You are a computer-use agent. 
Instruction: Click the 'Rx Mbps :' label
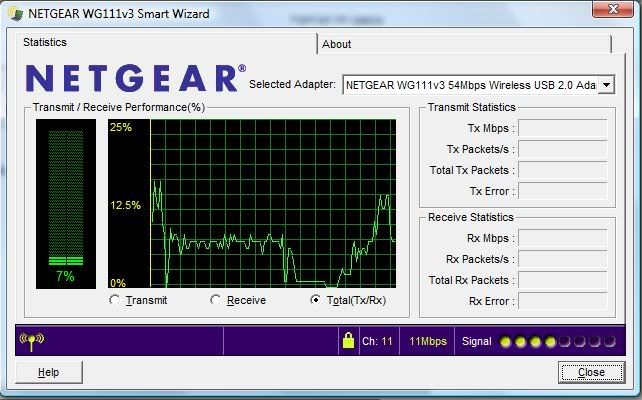coord(491,238)
